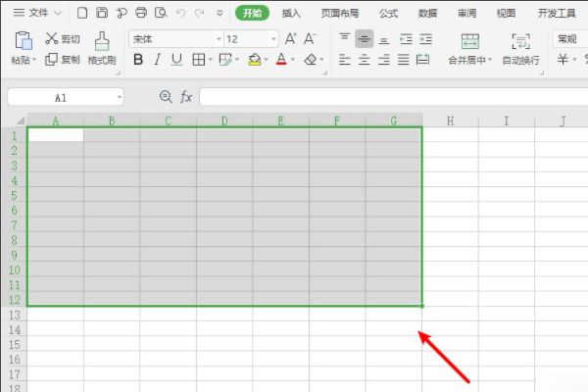Viewport: 588px width, 392px height.
Task: Click the draw border icon
Action: click(x=225, y=59)
